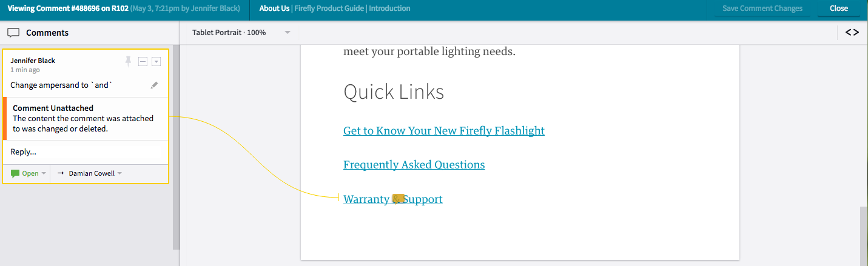Open Frequently Asked Questions link
The height and width of the screenshot is (266, 868).
coord(414,165)
